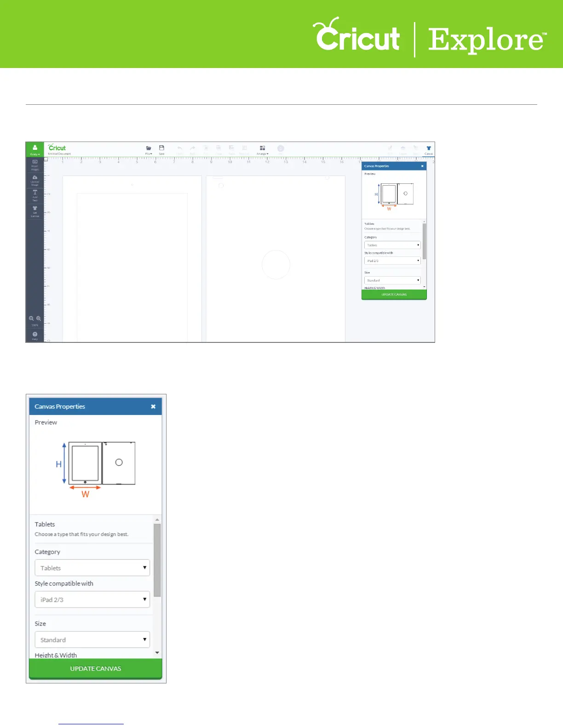Open Help from the sidebar bottom
The image size is (563, 728).
(35, 336)
